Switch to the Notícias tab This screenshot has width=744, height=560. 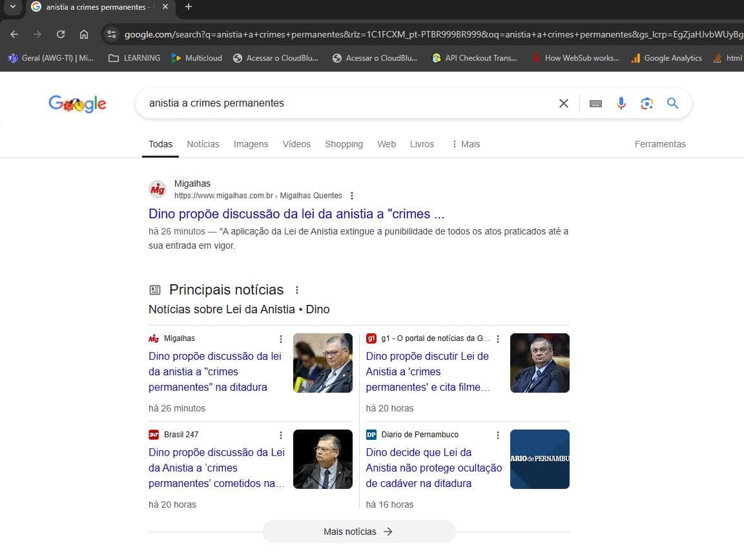tap(203, 144)
